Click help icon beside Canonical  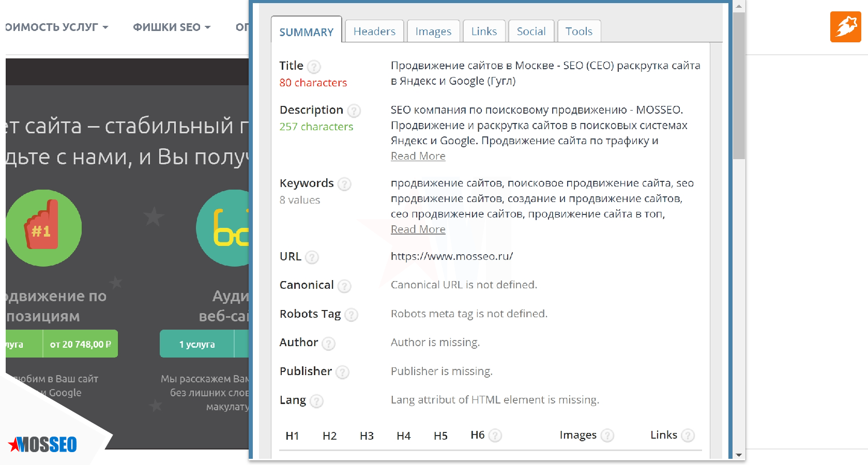[344, 286]
